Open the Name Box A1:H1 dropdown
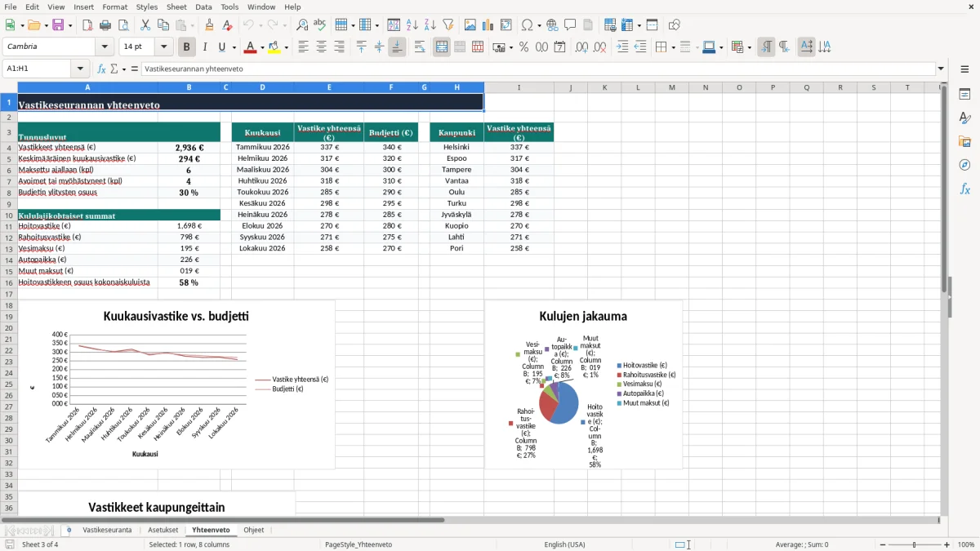The width and height of the screenshot is (980, 551). [80, 69]
